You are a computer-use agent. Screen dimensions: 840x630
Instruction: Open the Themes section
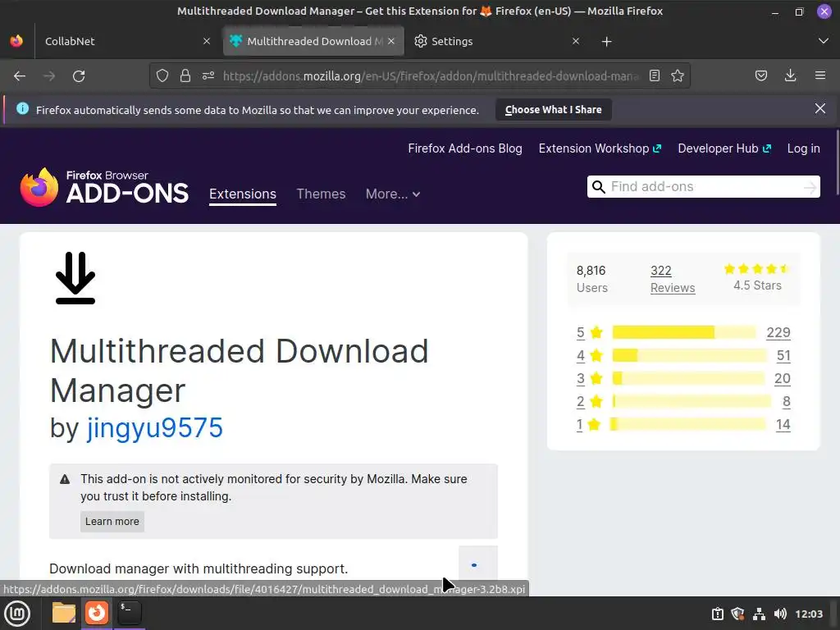[321, 194]
